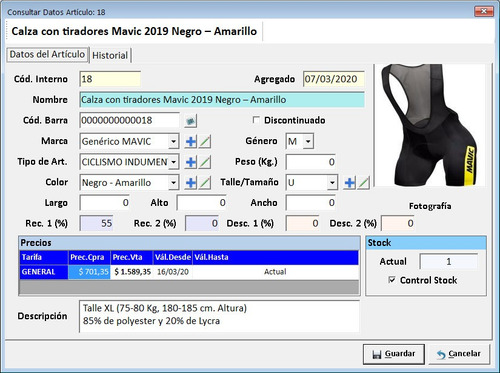This screenshot has height=373, width=500.
Task: Open the Talle/Tamaño dropdown
Action: pos(332,183)
